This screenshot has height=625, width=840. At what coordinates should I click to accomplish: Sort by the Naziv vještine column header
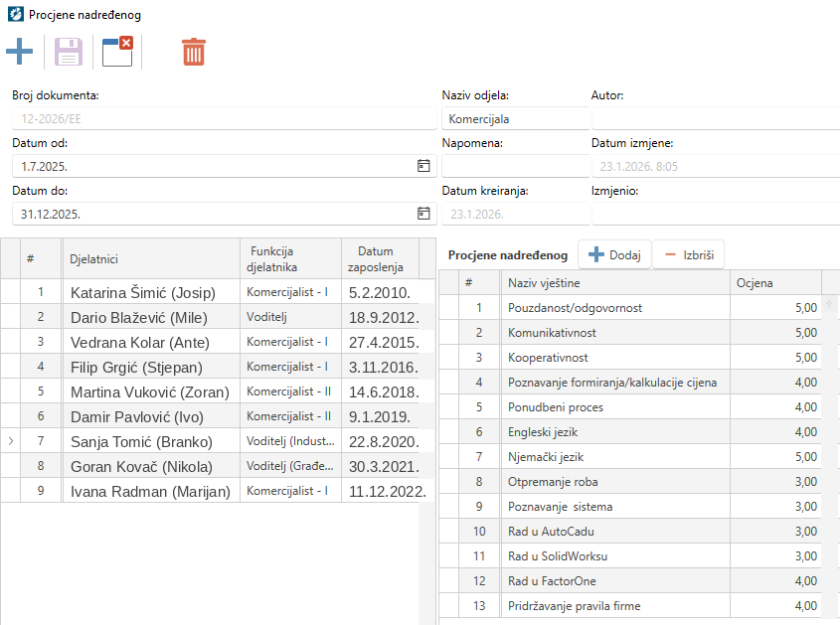click(615, 282)
